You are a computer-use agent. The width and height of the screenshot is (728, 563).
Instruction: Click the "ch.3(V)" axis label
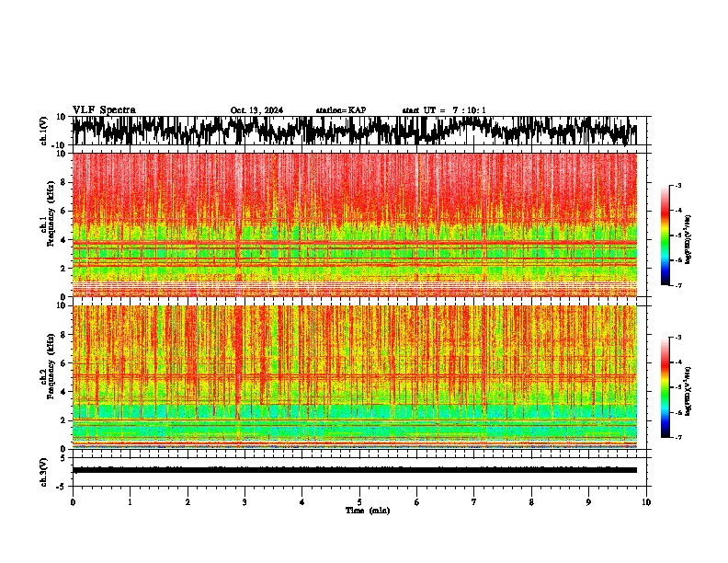(44, 472)
